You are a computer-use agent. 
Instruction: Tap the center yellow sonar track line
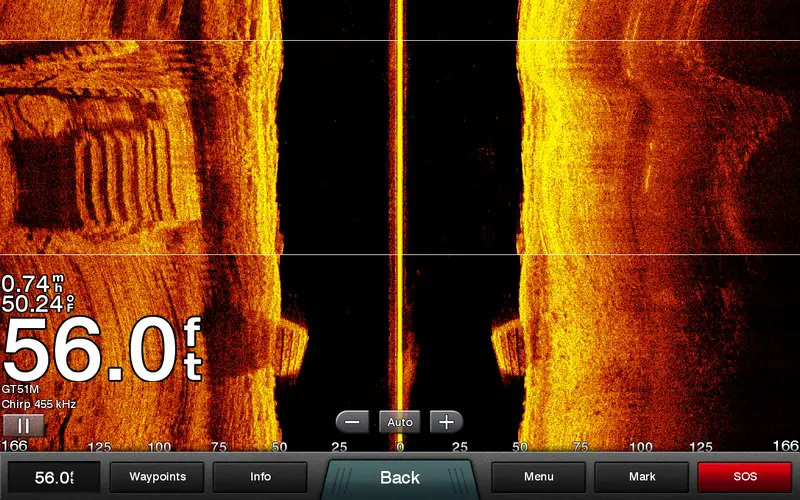pos(399,200)
